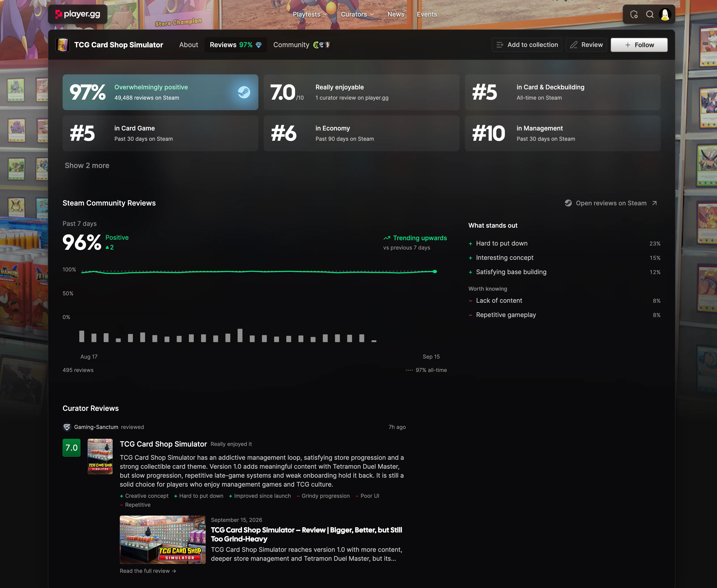This screenshot has width=717, height=588.
Task: Open the Events menu item
Action: [x=427, y=14]
